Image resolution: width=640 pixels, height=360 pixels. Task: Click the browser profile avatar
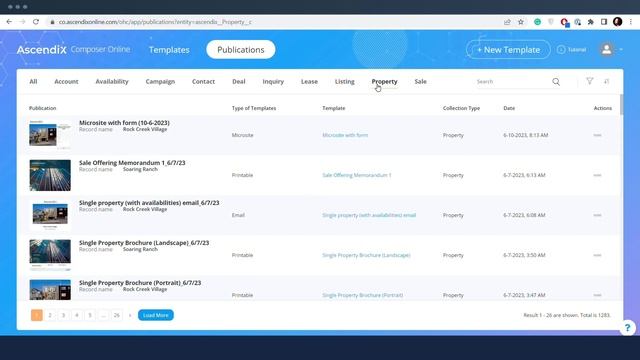coord(618,22)
